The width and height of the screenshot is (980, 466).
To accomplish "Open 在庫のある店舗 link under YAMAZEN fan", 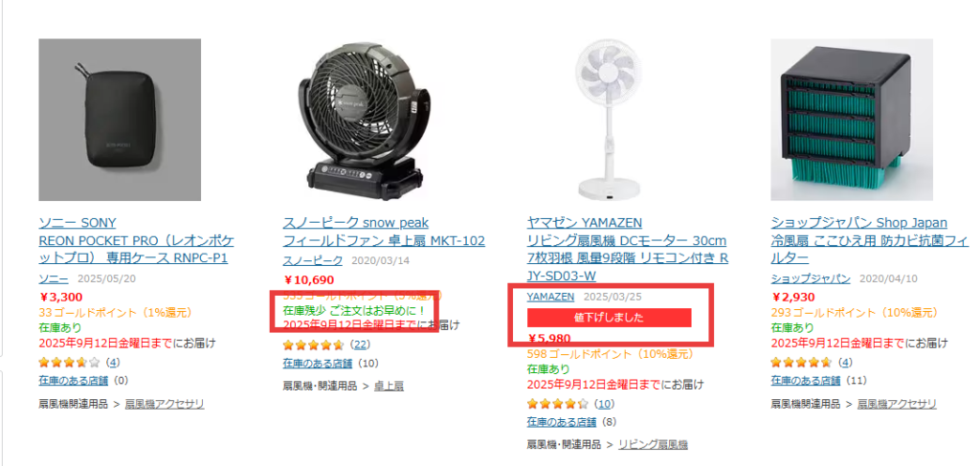I will [561, 422].
